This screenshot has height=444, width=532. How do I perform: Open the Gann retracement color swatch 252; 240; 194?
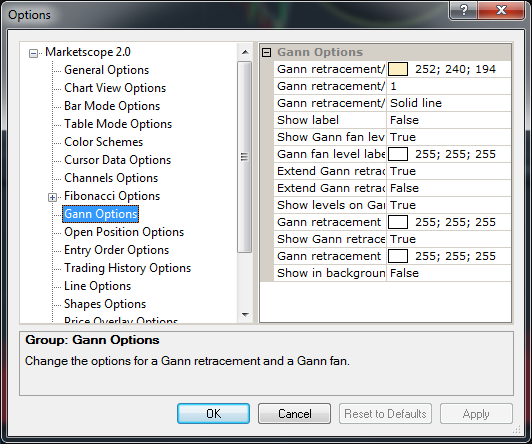coord(398,69)
